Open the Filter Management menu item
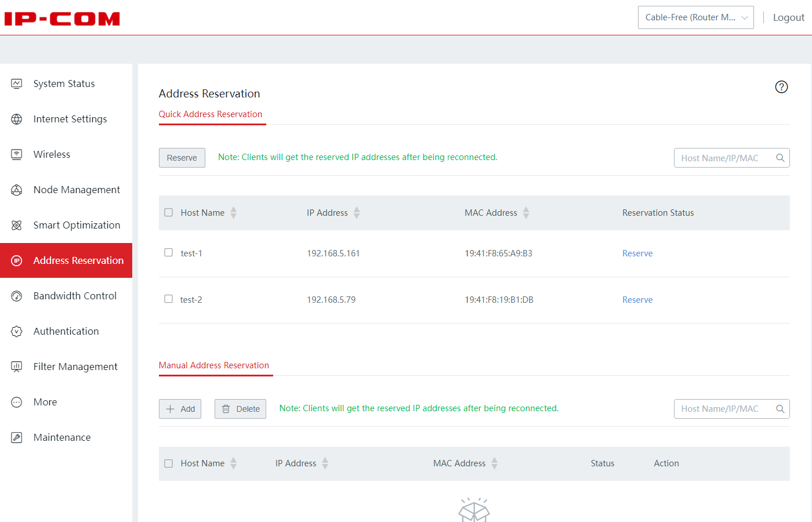The width and height of the screenshot is (812, 522). pos(75,367)
